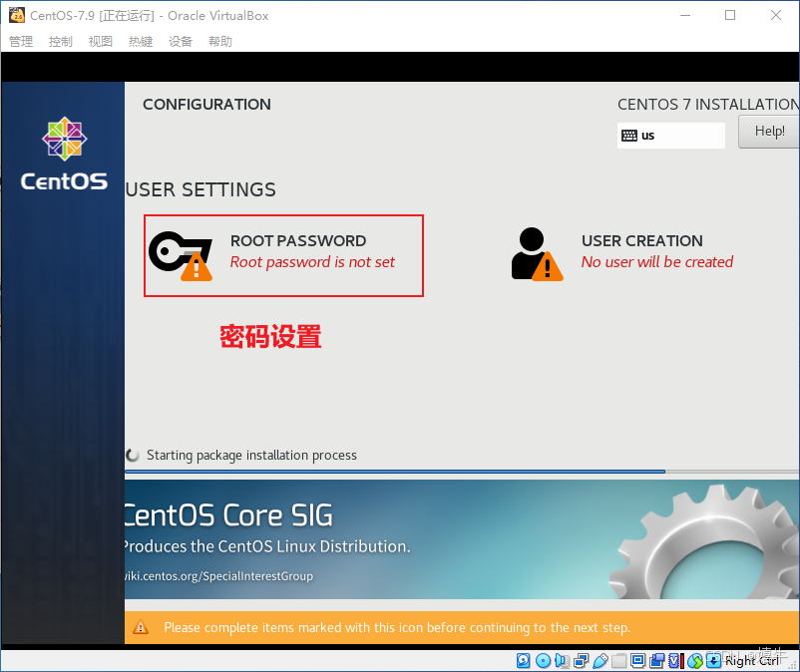The height and width of the screenshot is (672, 800).
Task: Click the VirtualBox title bar app icon
Action: coord(17,15)
